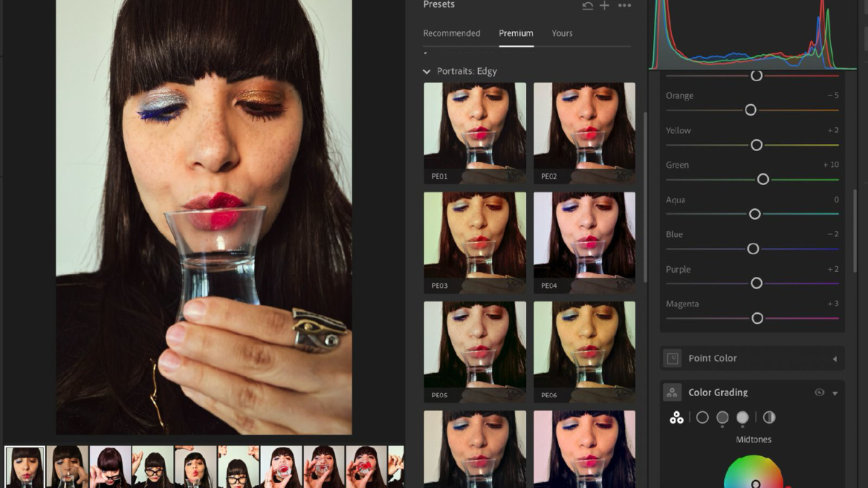Click the main portrait photo preview
The height and width of the screenshot is (488, 868).
pos(204,217)
